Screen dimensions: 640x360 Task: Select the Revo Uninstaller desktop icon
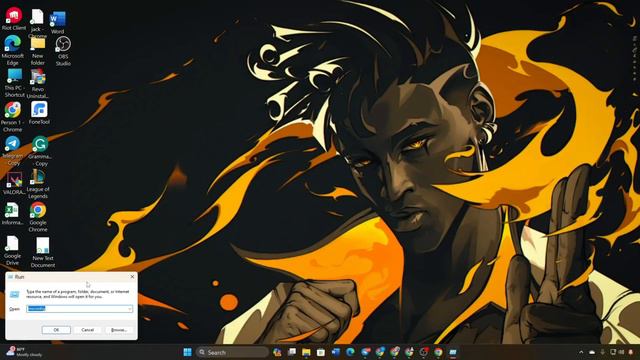coord(38,83)
